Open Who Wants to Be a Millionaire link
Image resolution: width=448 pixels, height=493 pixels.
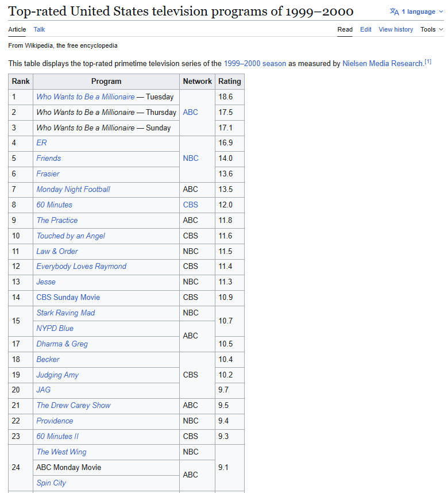86,97
